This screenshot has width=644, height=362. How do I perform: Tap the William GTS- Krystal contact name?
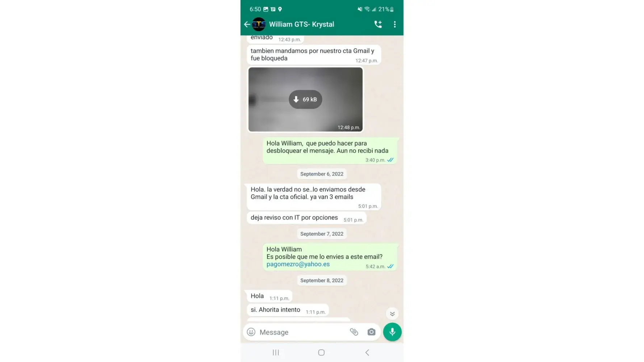pyautogui.click(x=301, y=24)
